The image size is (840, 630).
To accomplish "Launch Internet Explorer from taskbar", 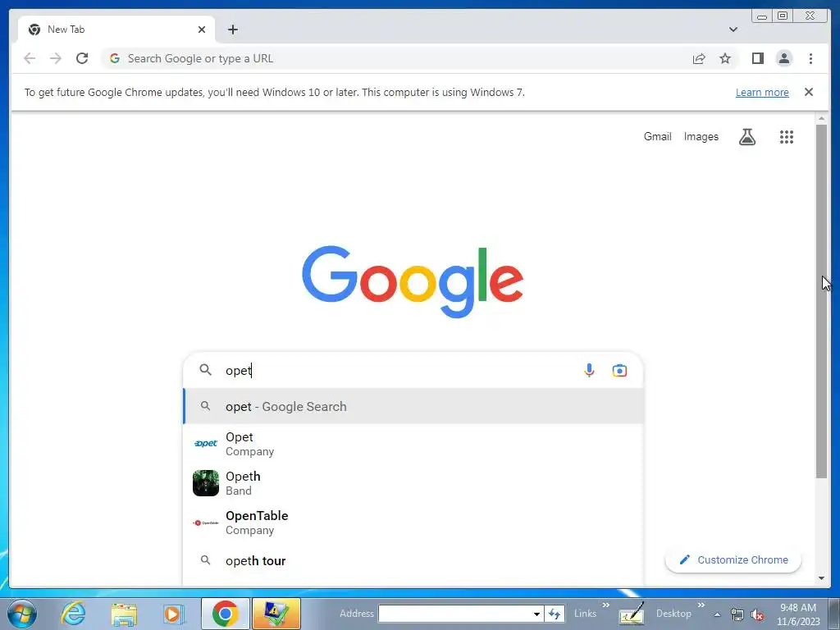I will (73, 613).
